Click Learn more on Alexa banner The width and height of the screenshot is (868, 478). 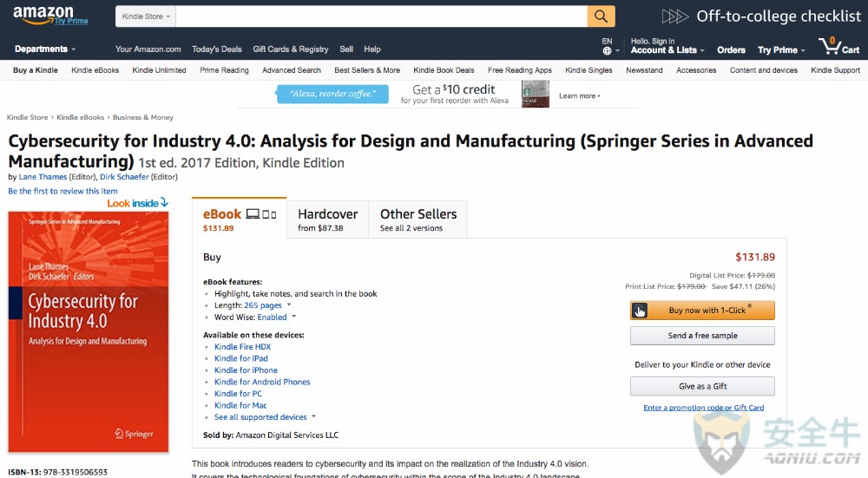[x=579, y=95]
